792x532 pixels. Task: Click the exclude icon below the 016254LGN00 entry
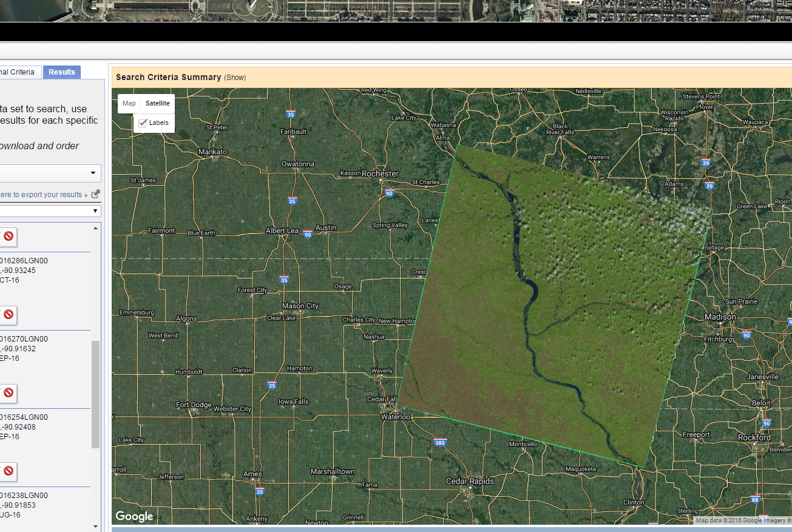[8, 471]
